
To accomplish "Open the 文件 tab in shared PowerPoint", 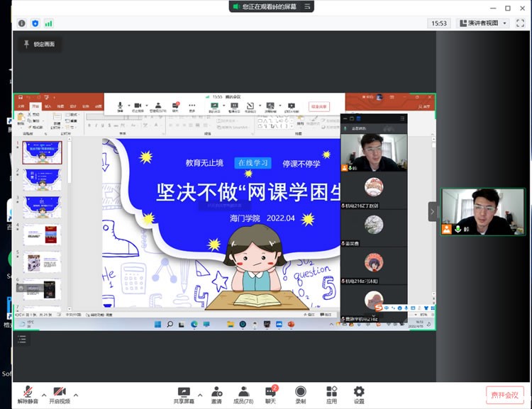I will [x=21, y=106].
